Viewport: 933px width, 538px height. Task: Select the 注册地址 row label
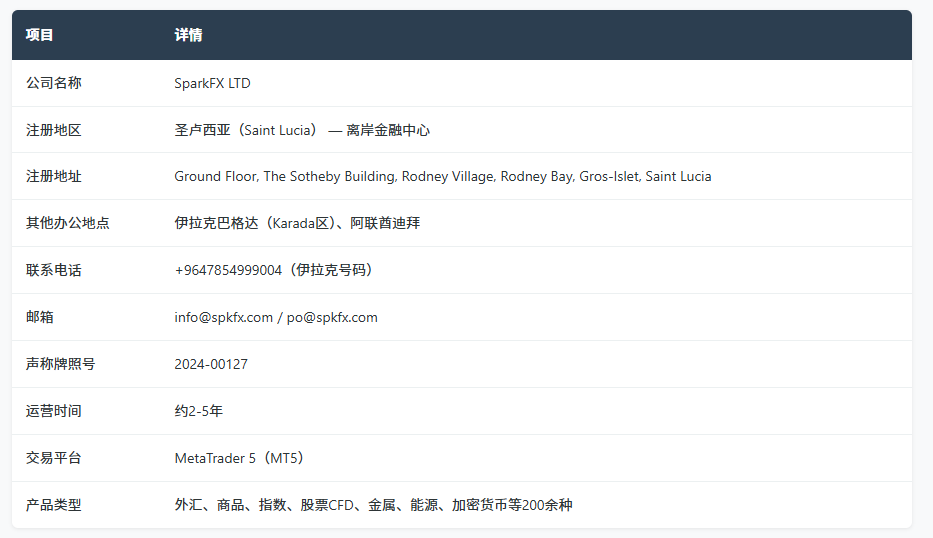(54, 176)
